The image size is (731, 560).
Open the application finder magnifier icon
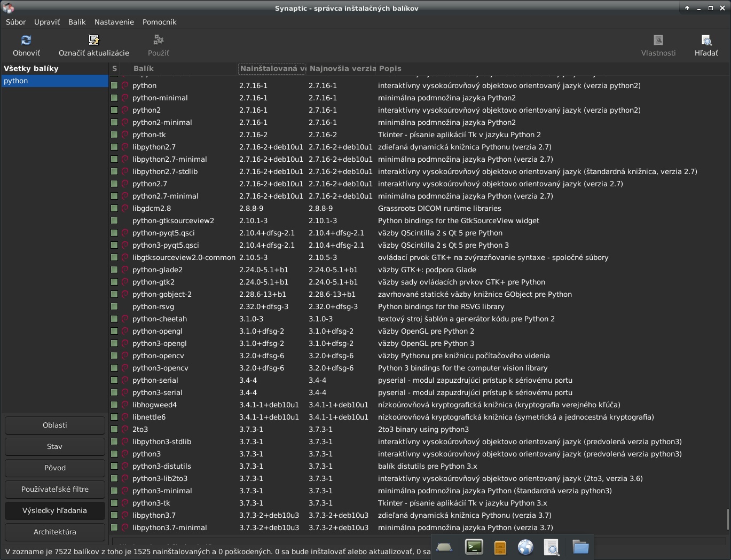tap(552, 547)
